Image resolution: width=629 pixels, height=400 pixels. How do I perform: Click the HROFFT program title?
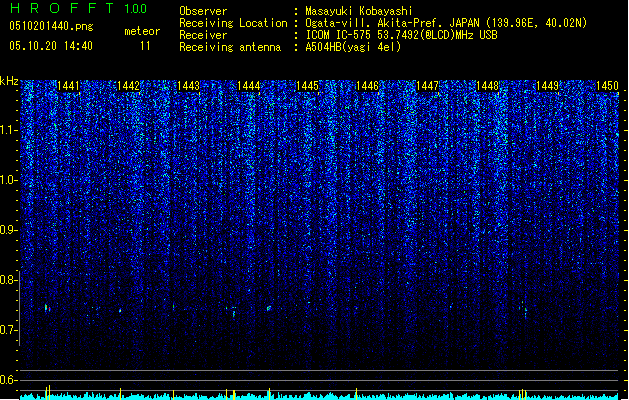click(x=63, y=8)
